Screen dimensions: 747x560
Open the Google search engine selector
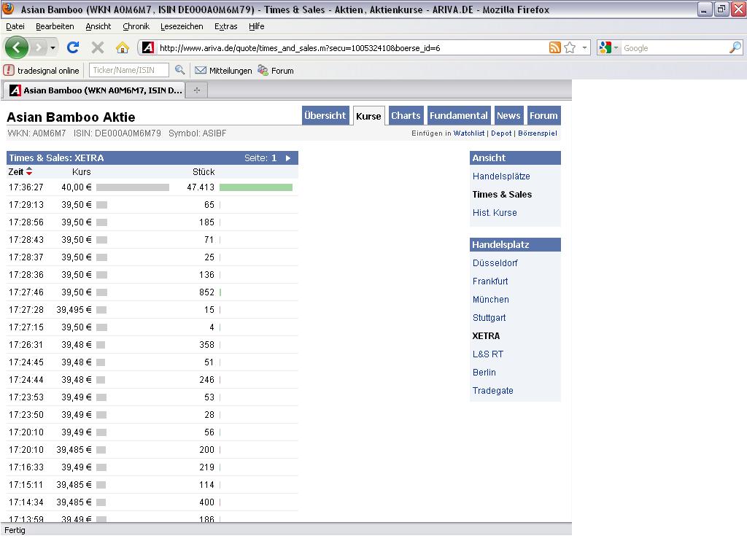tap(608, 47)
